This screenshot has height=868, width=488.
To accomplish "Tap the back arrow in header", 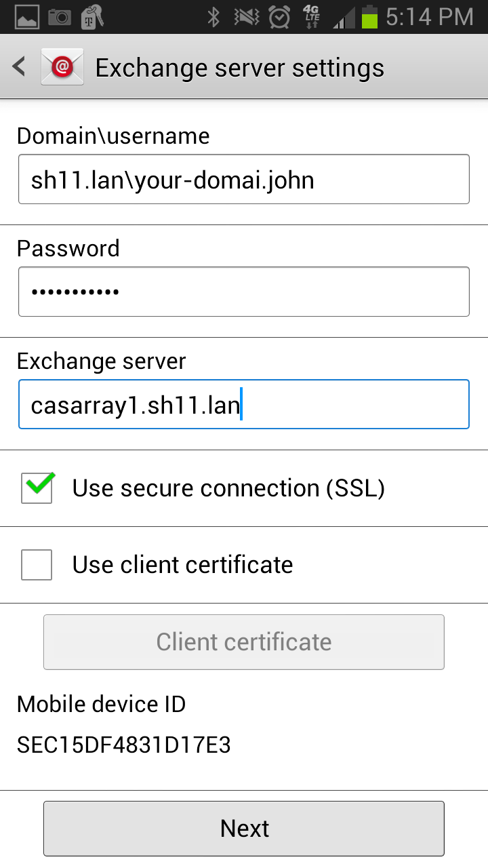I will pos(19,67).
